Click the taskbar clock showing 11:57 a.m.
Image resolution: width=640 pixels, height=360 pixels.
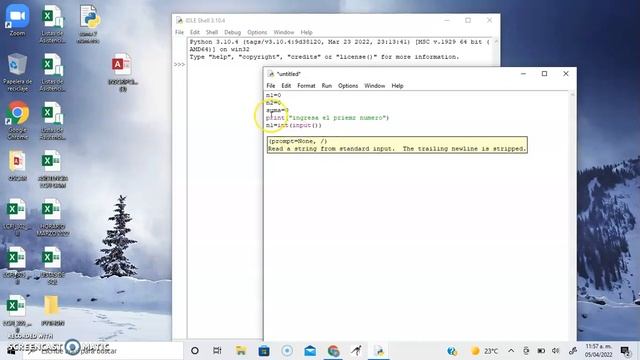click(598, 351)
